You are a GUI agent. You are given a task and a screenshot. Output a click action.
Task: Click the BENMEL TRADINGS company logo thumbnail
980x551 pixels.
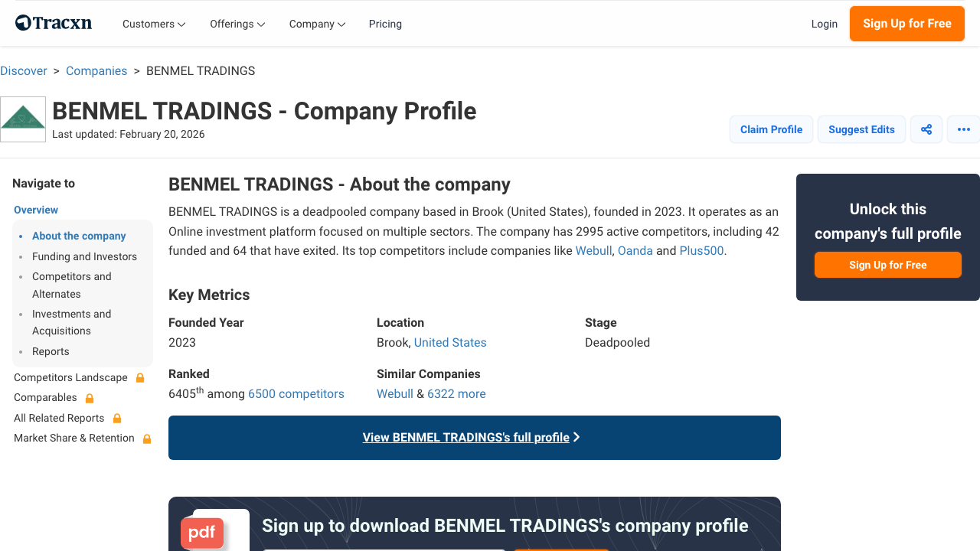pyautogui.click(x=23, y=119)
